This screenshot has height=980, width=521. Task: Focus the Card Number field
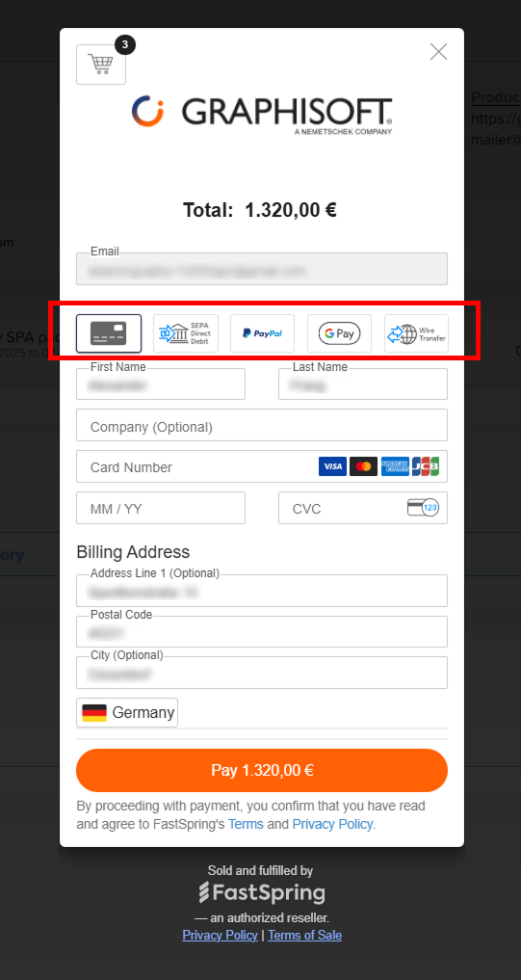(x=262, y=466)
